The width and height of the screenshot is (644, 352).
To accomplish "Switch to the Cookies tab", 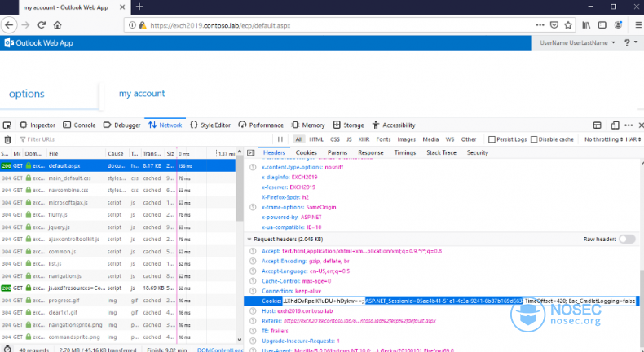I will tap(306, 152).
